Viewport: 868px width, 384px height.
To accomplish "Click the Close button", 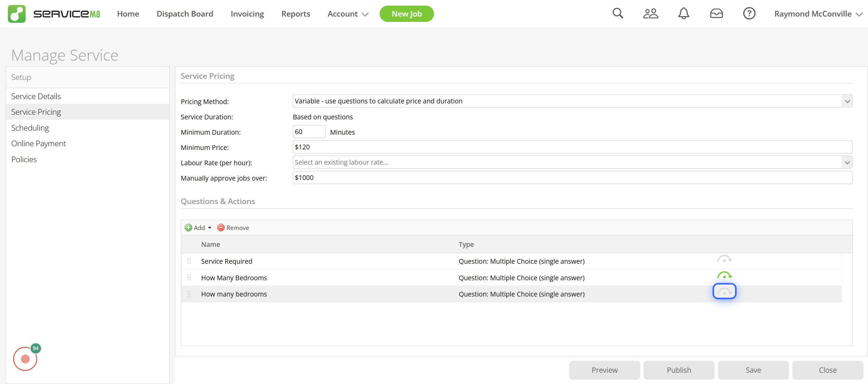I will [828, 370].
